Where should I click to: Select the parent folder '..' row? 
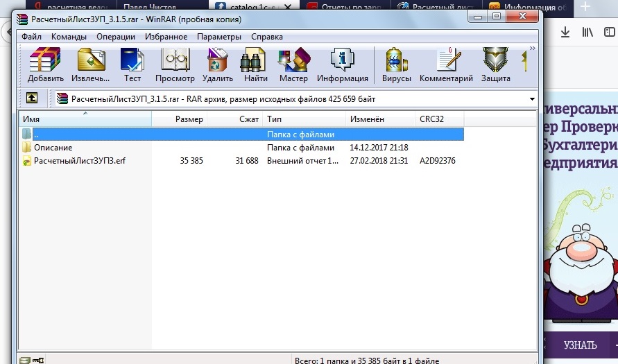pyautogui.click(x=241, y=135)
